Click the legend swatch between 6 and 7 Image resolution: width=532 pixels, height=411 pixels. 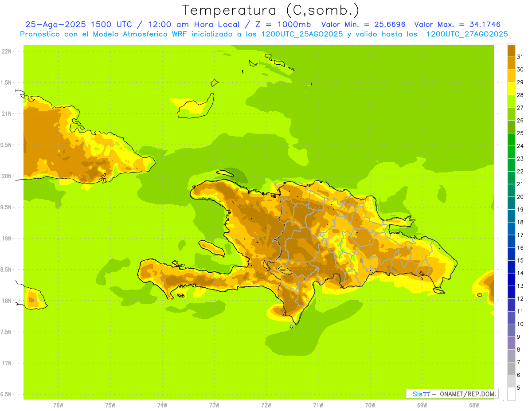pos(511,368)
